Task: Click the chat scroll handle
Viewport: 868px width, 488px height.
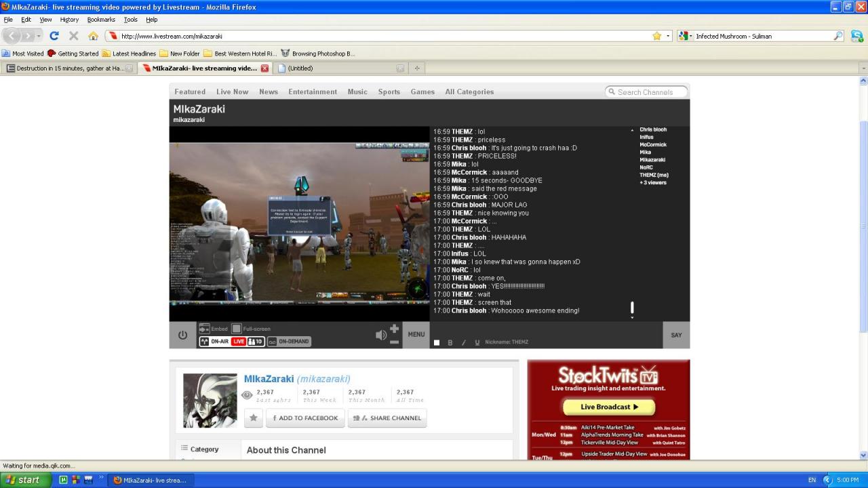Action: coord(632,308)
